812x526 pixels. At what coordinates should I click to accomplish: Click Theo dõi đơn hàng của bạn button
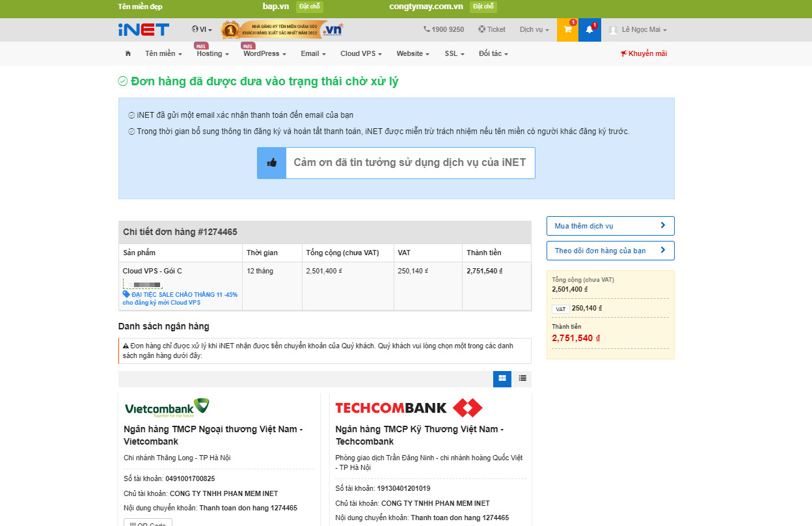pyautogui.click(x=610, y=251)
